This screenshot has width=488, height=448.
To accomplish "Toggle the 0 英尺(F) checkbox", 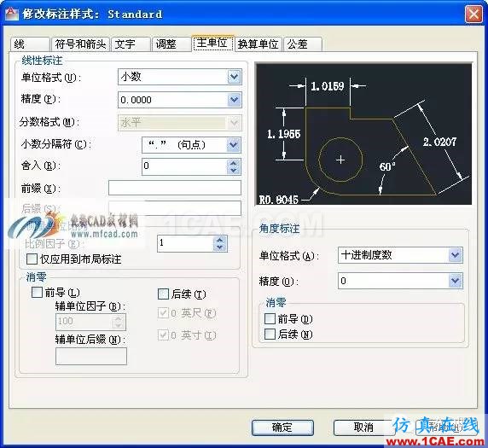I will (163, 312).
